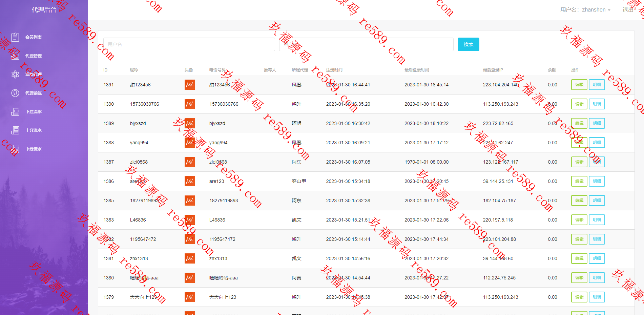Open 明细 for member 1391
This screenshot has height=315, width=644.
pos(597,85)
